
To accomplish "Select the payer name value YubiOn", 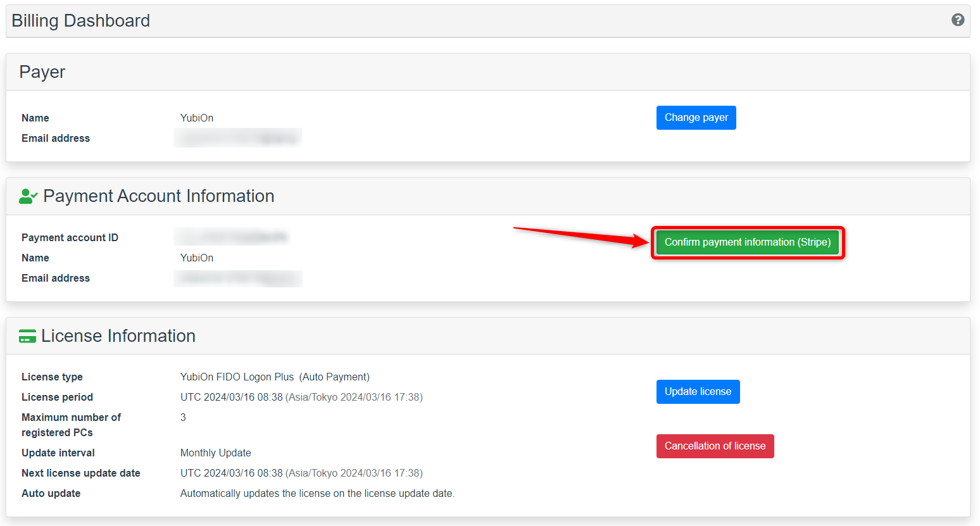I will click(x=197, y=118).
